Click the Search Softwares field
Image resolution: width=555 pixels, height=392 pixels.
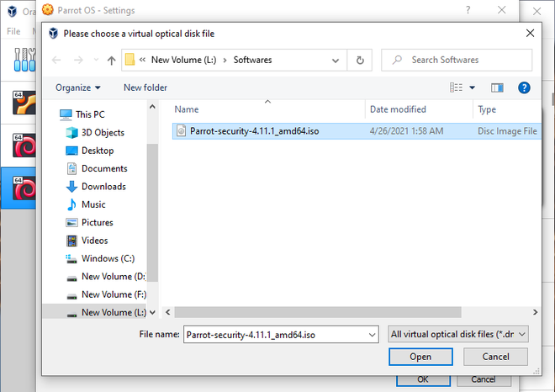[457, 60]
